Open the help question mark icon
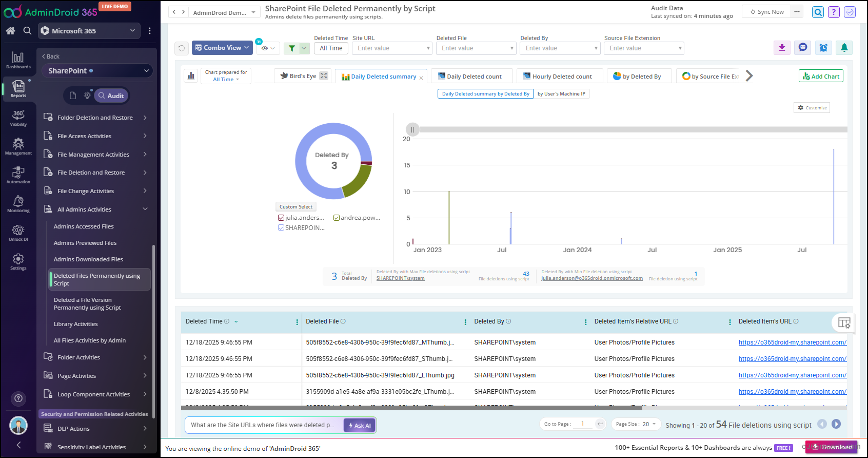 click(x=834, y=12)
